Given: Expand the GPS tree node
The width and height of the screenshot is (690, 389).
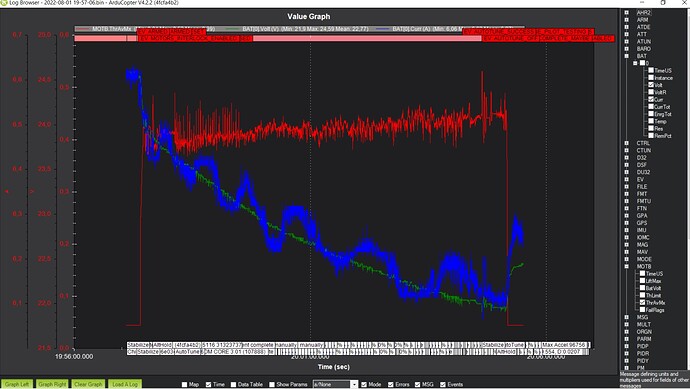Looking at the screenshot, I should click(627, 223).
